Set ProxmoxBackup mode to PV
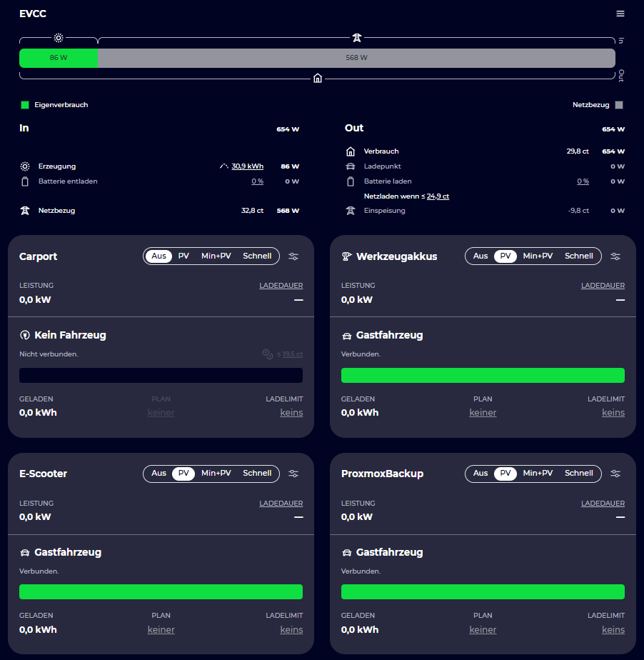644x660 pixels. point(505,473)
